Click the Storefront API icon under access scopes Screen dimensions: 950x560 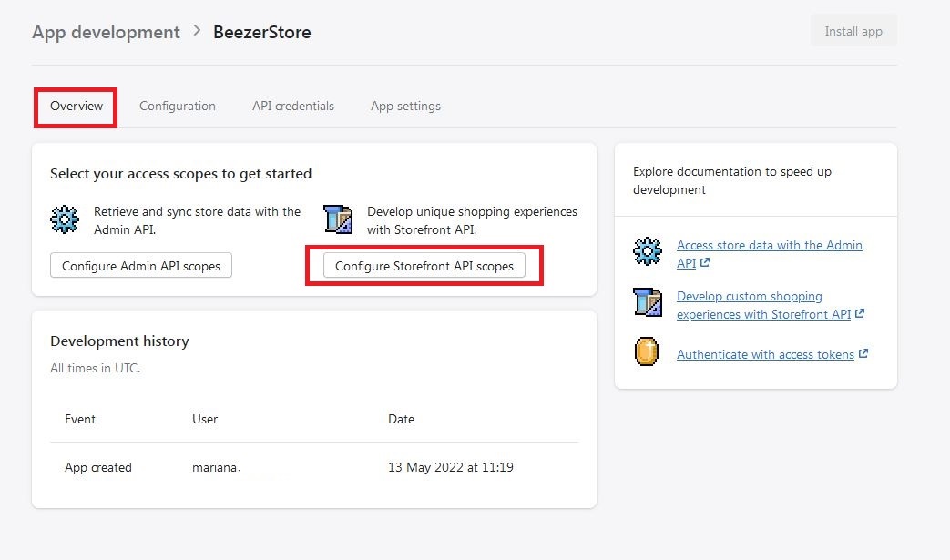pyautogui.click(x=338, y=220)
